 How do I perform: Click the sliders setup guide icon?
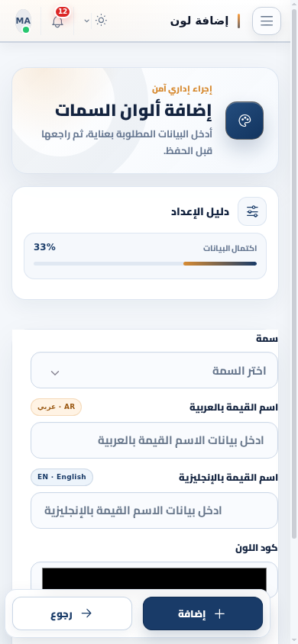[x=252, y=211]
